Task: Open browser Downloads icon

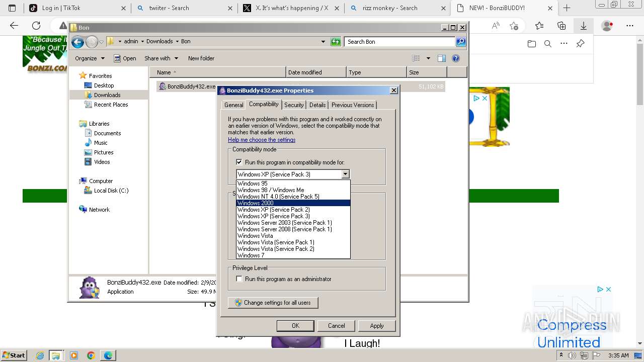Action: click(x=584, y=26)
